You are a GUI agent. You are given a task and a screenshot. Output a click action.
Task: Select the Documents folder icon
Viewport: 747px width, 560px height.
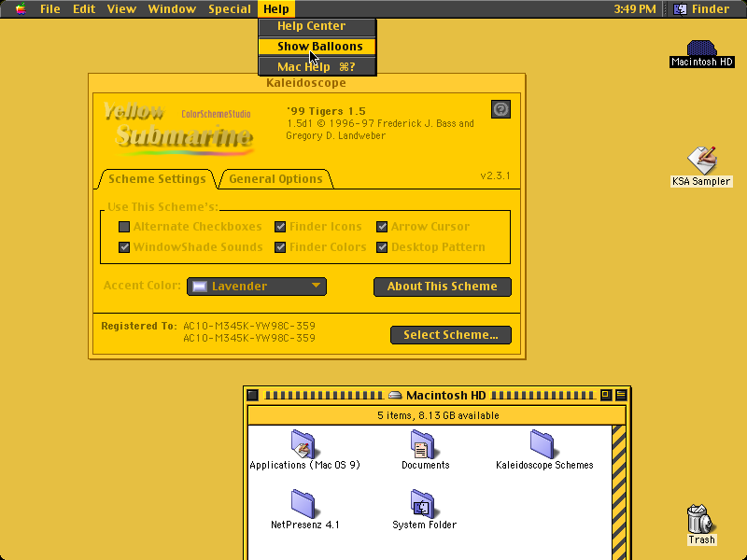423,444
